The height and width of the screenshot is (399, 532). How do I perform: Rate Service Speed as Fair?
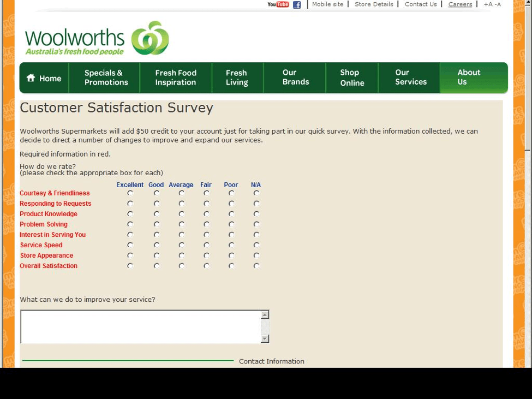coord(206,245)
